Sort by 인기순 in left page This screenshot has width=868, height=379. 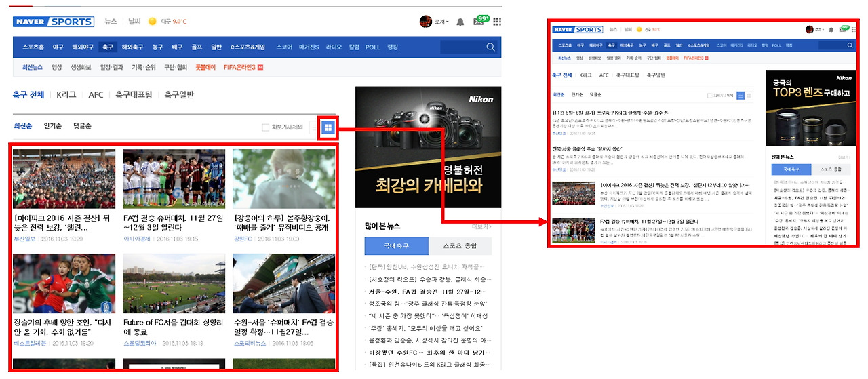pyautogui.click(x=53, y=126)
